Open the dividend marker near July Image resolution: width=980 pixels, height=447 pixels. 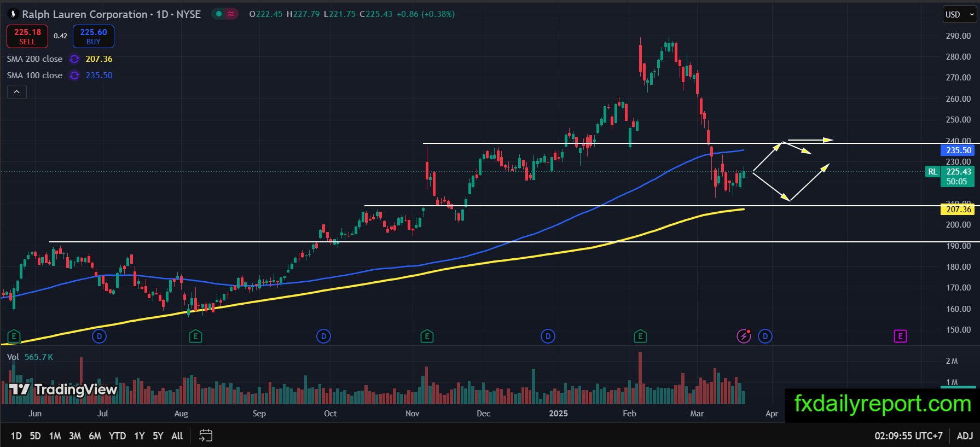pos(99,336)
